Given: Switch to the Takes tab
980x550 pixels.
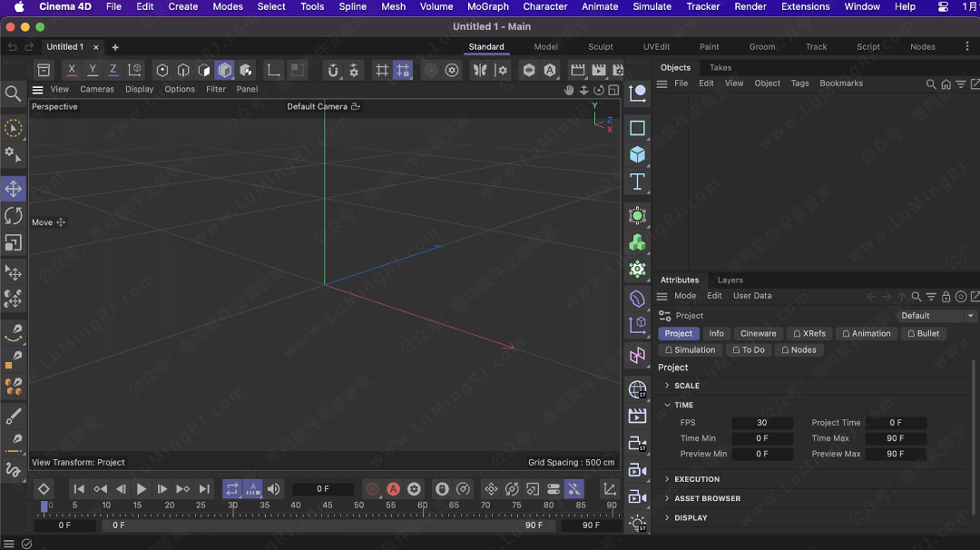Looking at the screenshot, I should click(x=720, y=67).
